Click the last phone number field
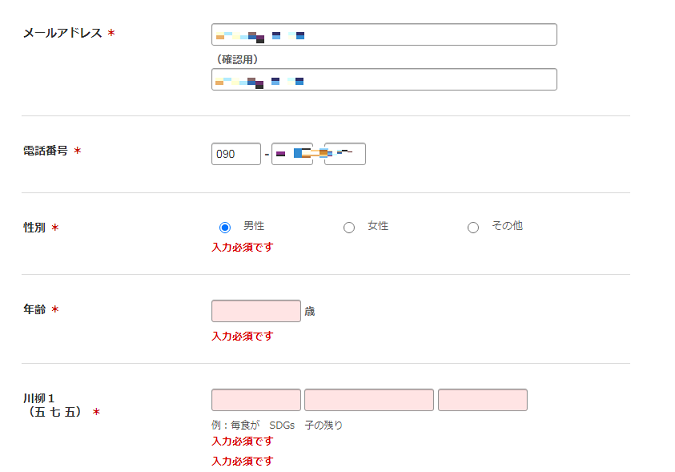The width and height of the screenshot is (675, 472). [345, 154]
